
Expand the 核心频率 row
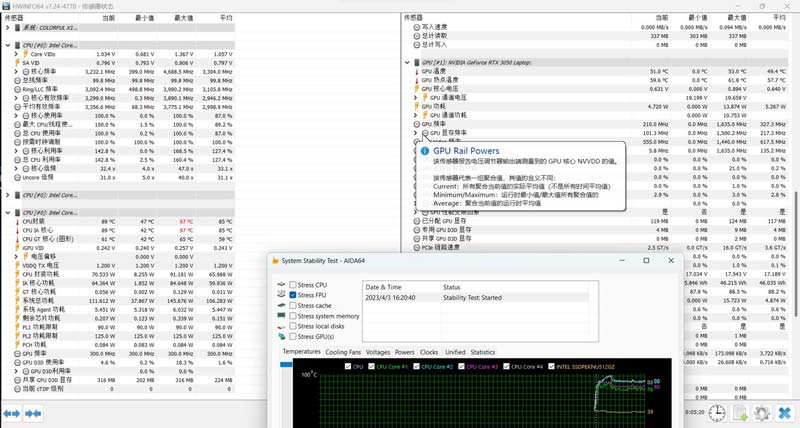[16, 71]
